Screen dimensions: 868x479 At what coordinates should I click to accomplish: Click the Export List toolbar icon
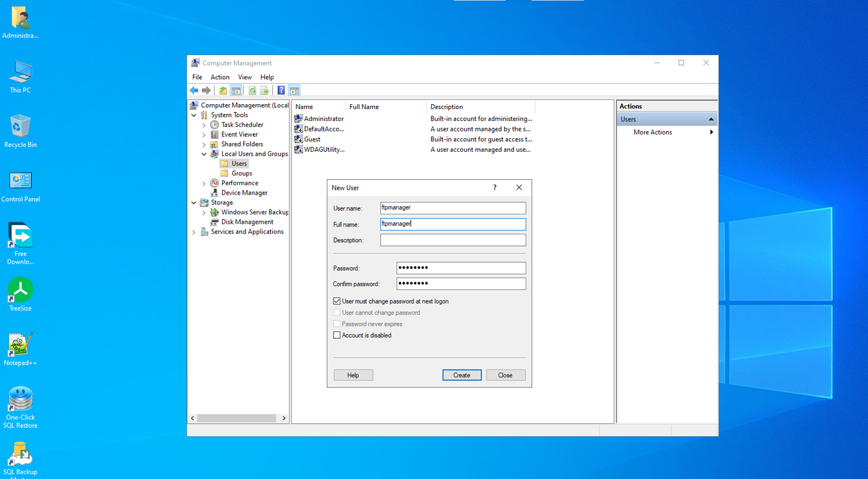[265, 90]
